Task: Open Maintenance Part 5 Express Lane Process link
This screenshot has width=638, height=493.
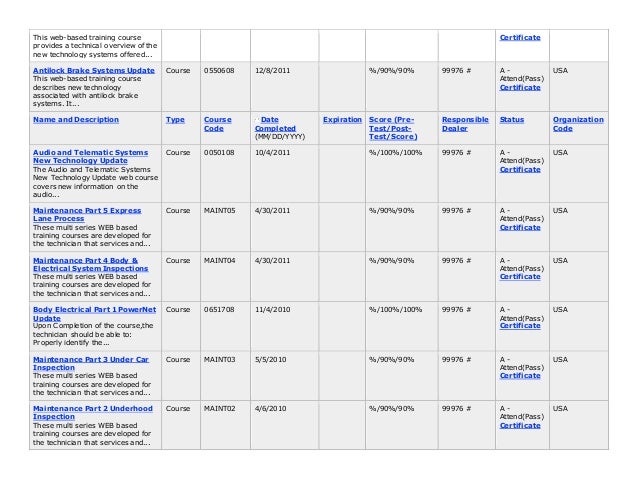Action: coord(87,215)
